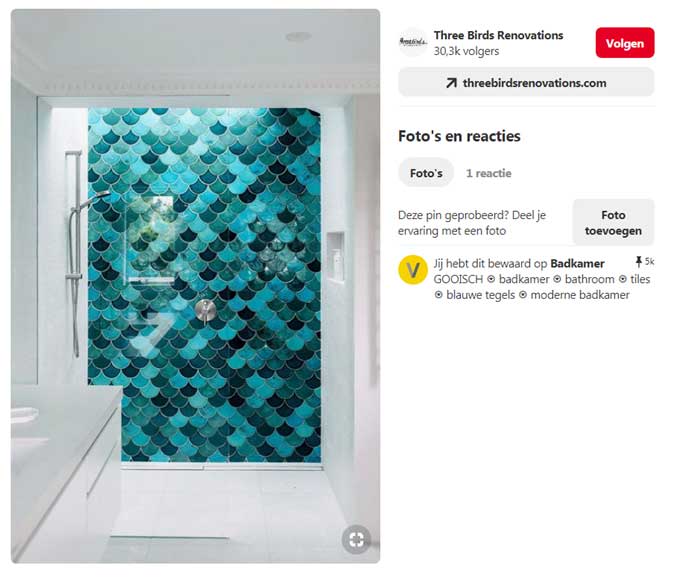
Task: Click the visual search lens icon on image
Action: 356,539
